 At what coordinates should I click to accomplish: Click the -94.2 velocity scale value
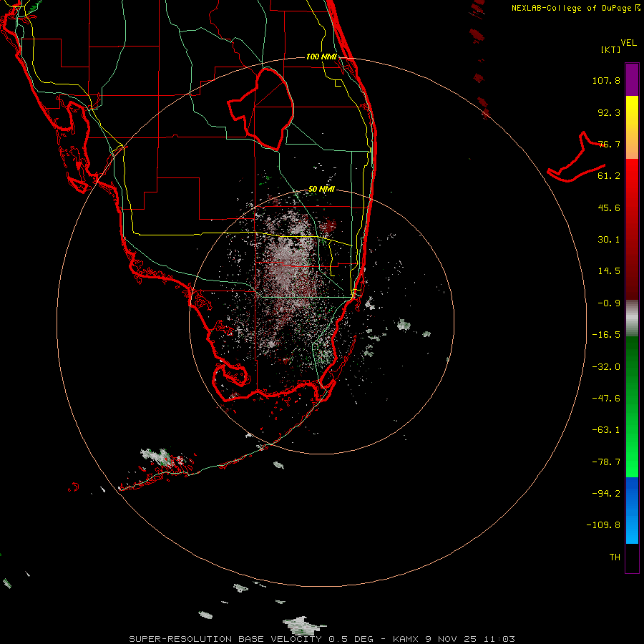(606, 493)
